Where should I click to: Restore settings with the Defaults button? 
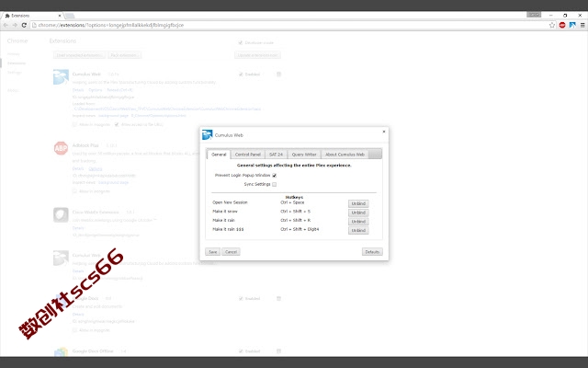coord(372,251)
